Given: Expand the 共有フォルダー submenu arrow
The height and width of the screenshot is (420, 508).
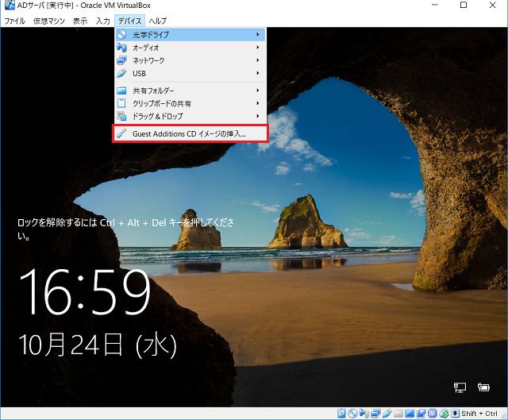Looking at the screenshot, I should pos(258,91).
